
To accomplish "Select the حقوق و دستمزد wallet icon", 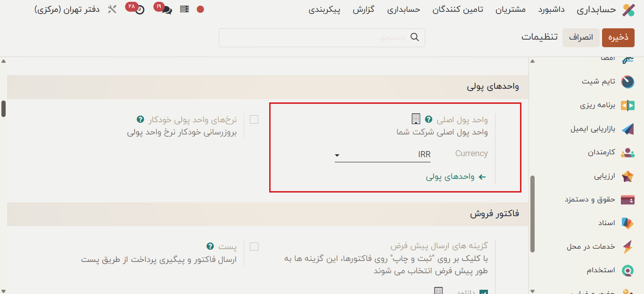I will 627,200.
